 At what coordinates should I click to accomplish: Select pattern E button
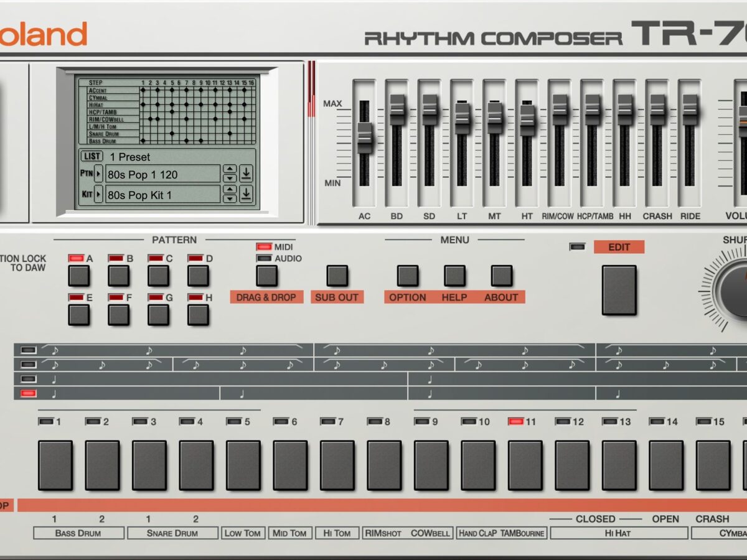[x=79, y=315]
